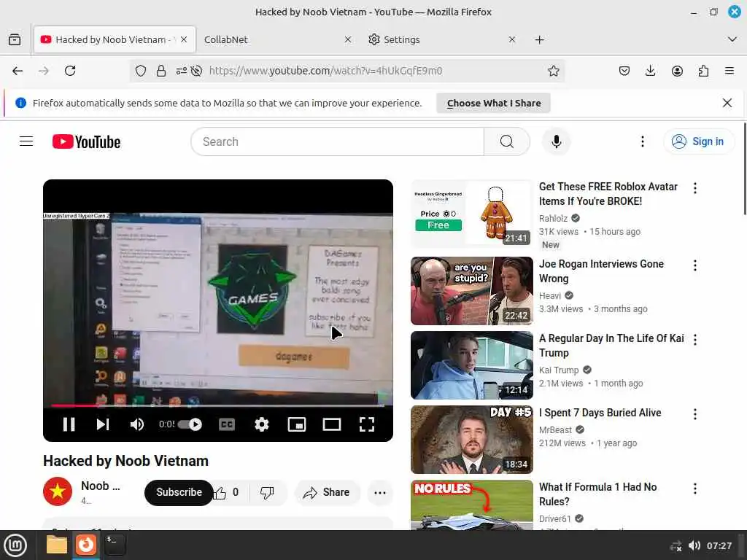Mute the video volume speaker icon

click(x=137, y=424)
